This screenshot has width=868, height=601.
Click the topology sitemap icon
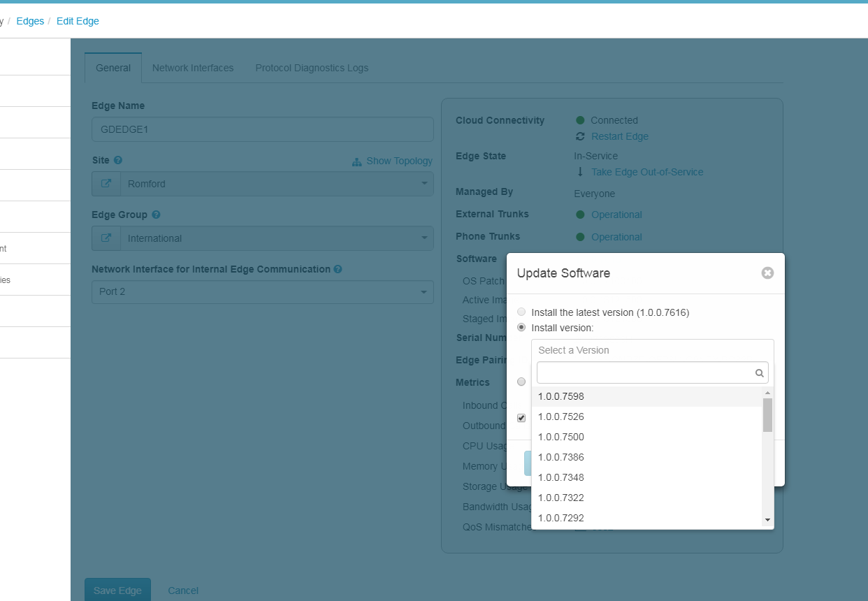(357, 161)
